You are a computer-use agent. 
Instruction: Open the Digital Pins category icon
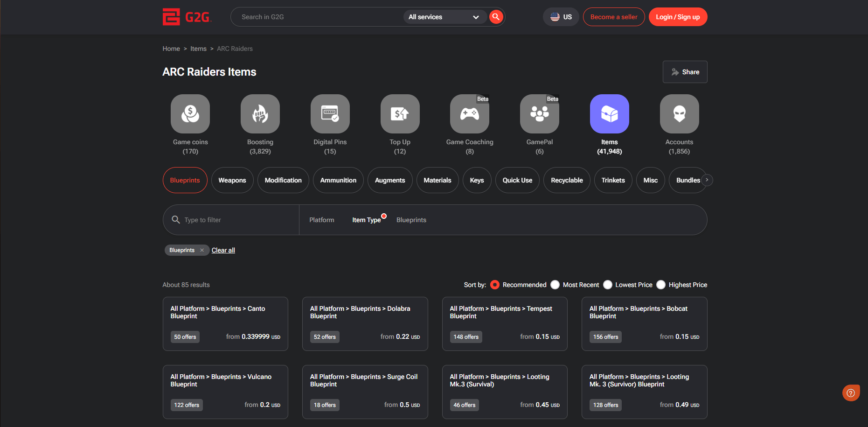(330, 114)
